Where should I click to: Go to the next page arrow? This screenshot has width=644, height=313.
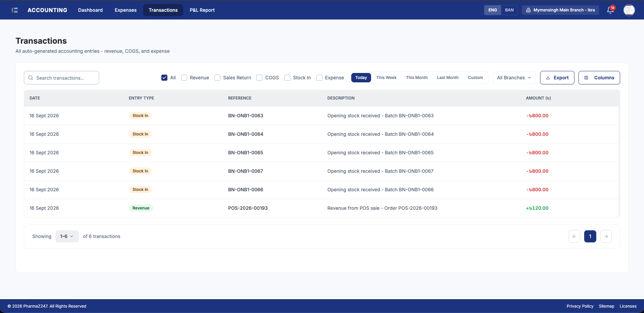606,236
